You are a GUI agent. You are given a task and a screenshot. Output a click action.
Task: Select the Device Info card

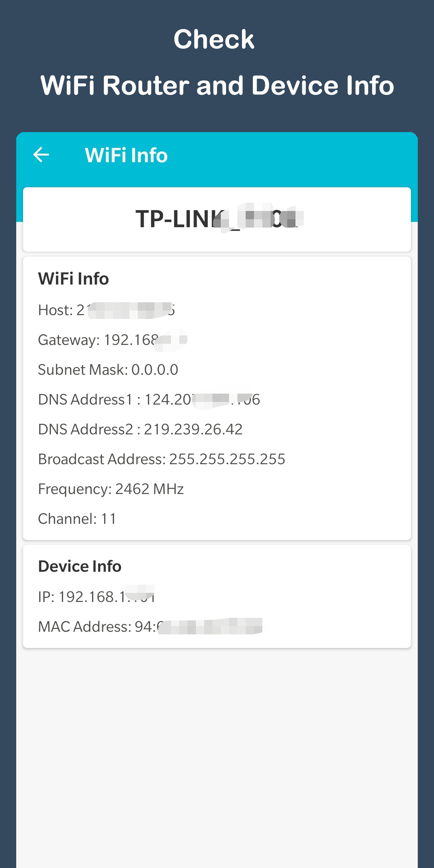pyautogui.click(x=217, y=596)
